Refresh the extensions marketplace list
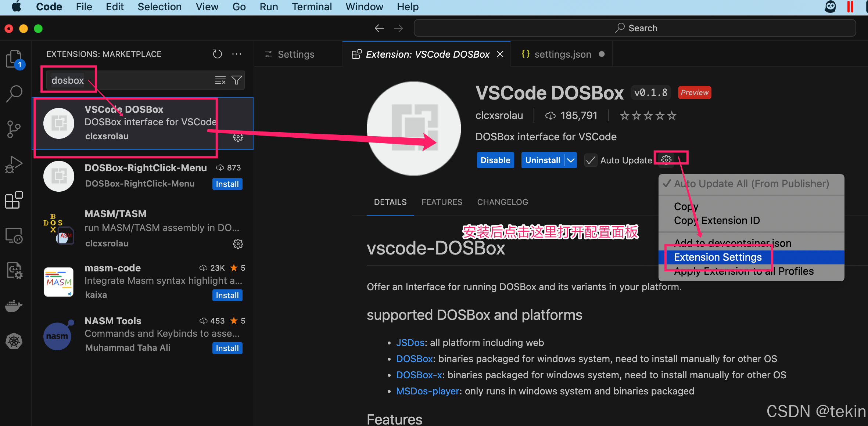The height and width of the screenshot is (426, 868). (x=217, y=54)
